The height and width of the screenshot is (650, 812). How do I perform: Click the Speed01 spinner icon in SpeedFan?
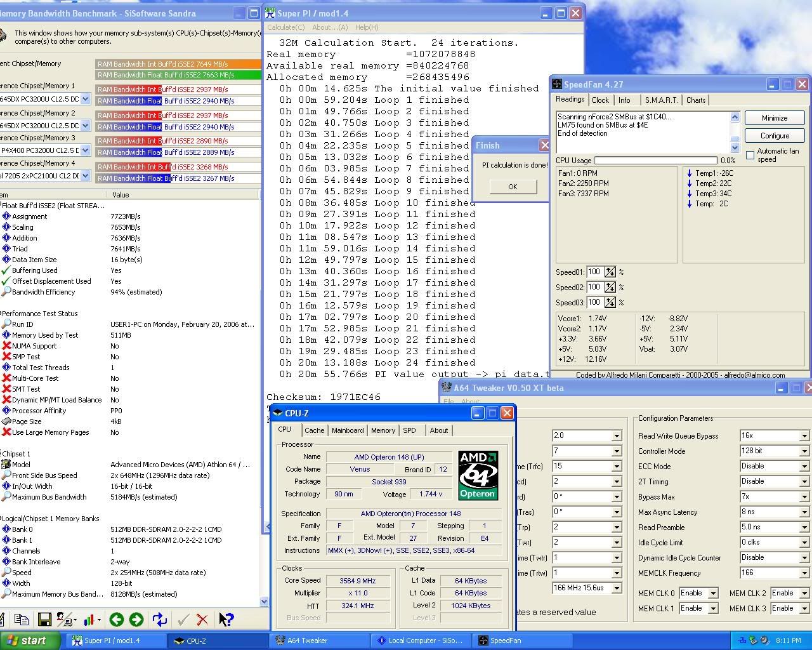click(x=610, y=272)
